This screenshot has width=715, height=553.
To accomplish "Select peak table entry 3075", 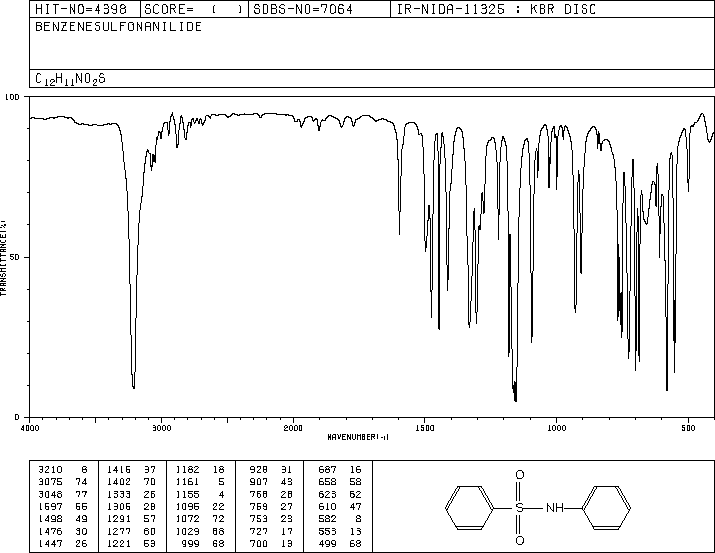I will point(62,482).
